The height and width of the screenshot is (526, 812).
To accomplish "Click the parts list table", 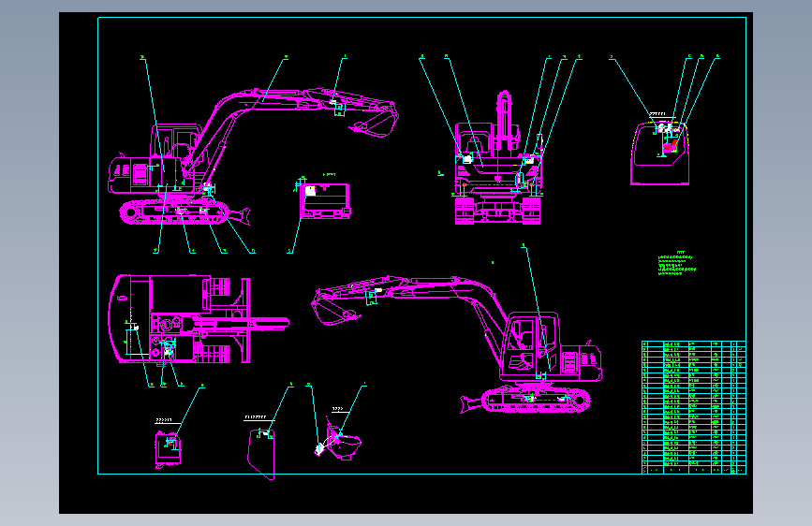I will (x=694, y=407).
